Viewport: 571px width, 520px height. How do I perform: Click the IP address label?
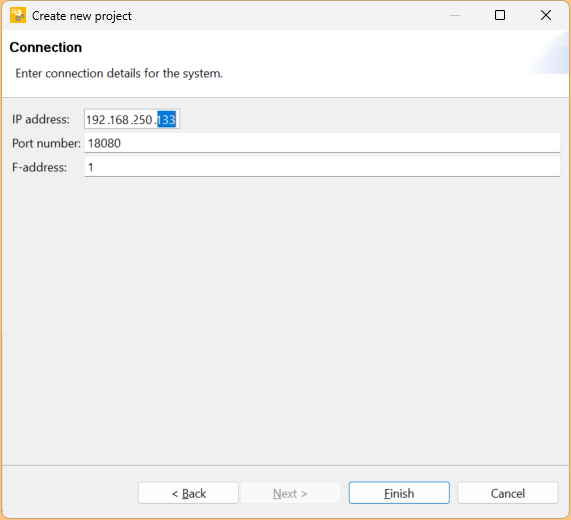point(41,119)
